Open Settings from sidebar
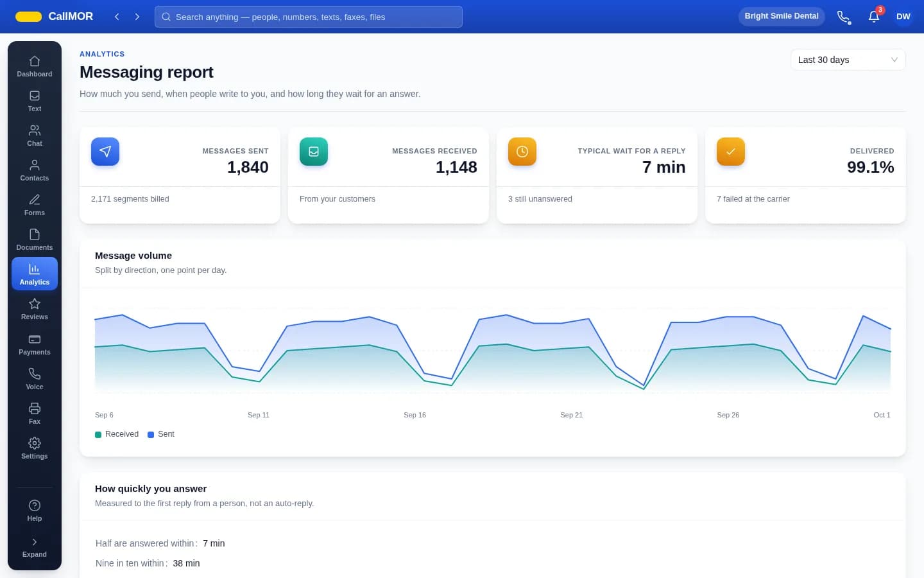Image resolution: width=924 pixels, height=578 pixels. click(x=35, y=448)
